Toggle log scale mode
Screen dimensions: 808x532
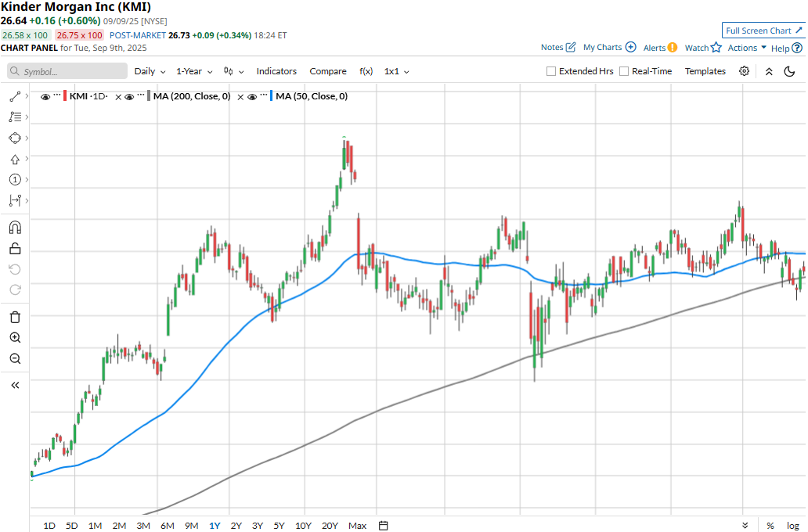tap(793, 525)
